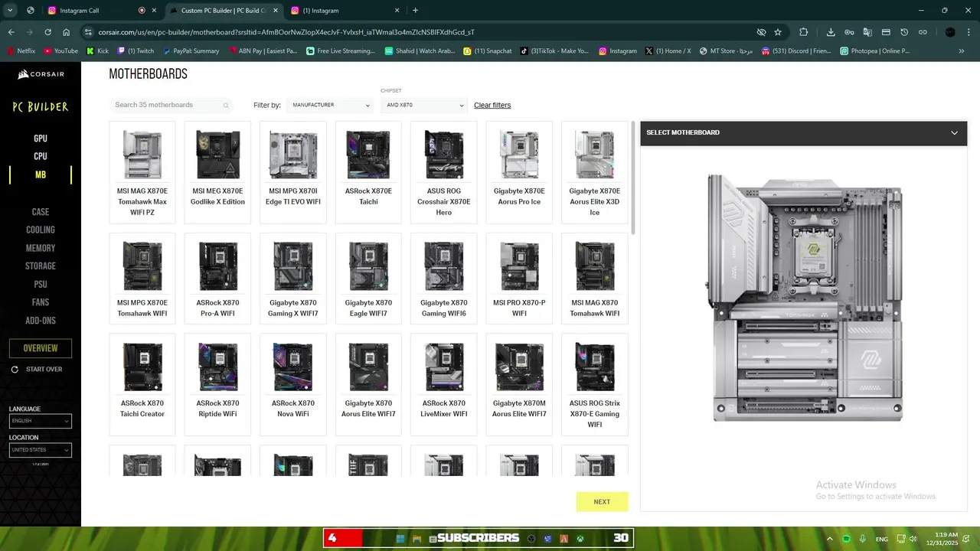Open volume control in system tray
Image resolution: width=980 pixels, height=551 pixels.
[x=913, y=539]
